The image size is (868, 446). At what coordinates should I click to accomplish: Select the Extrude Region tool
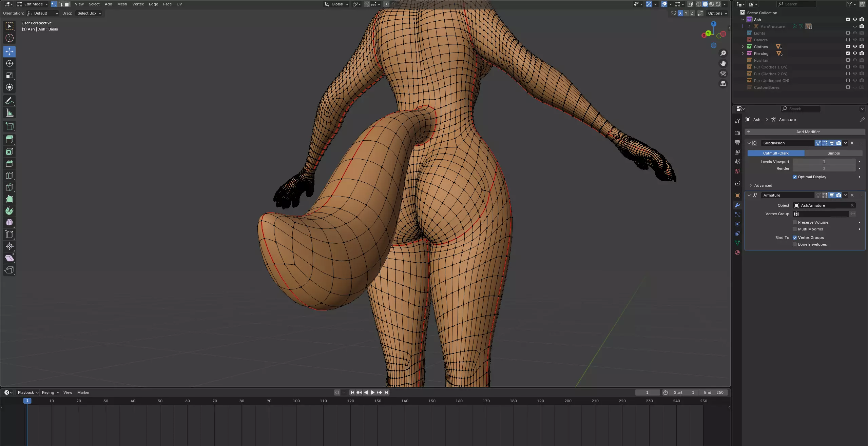tap(9, 140)
